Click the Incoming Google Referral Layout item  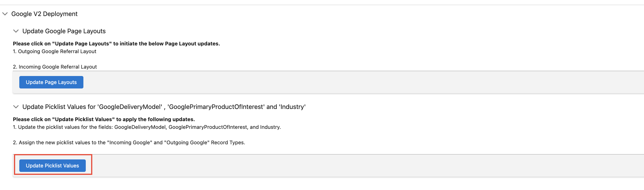click(55, 67)
